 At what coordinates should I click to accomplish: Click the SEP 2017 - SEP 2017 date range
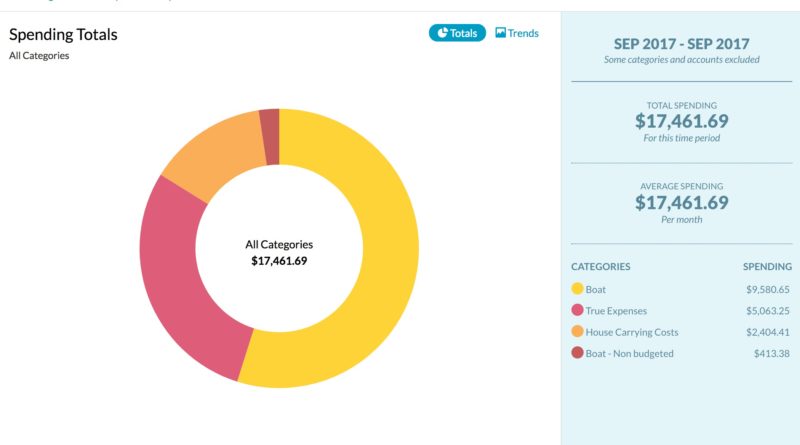point(681,43)
